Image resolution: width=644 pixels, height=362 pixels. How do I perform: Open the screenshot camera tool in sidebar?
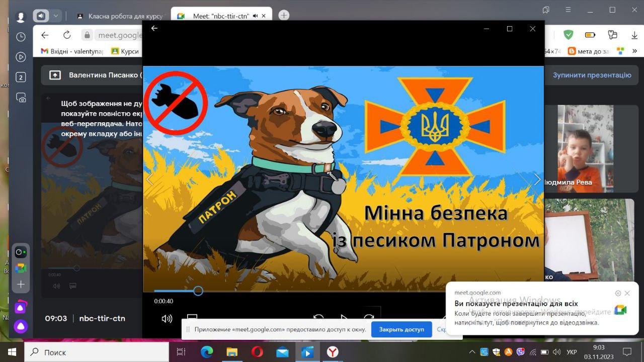point(21,98)
